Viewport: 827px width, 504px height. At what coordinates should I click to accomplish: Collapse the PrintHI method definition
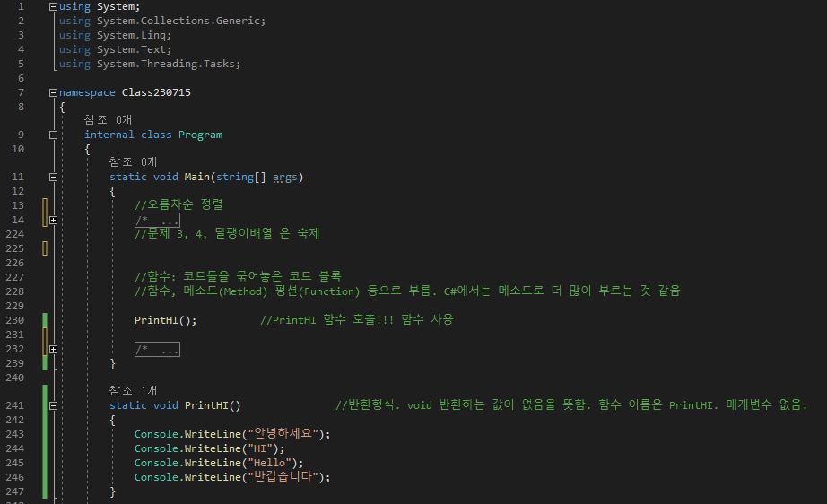(53, 405)
